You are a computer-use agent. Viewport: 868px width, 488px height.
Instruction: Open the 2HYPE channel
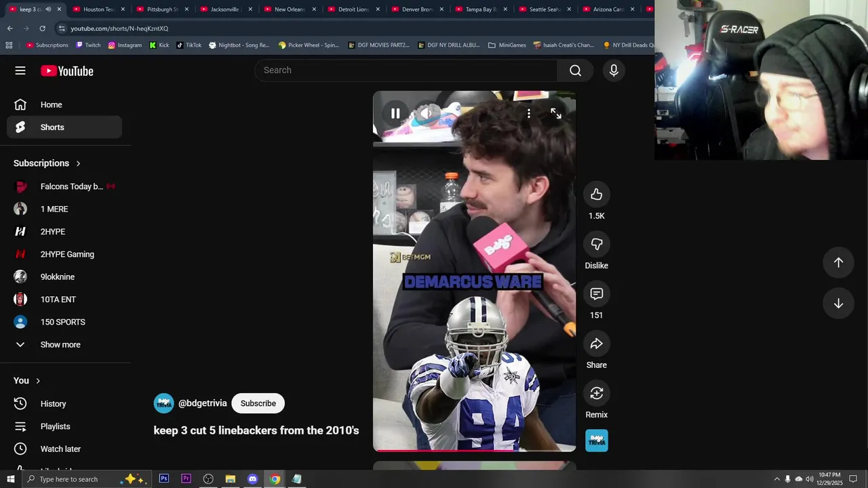coord(64,232)
